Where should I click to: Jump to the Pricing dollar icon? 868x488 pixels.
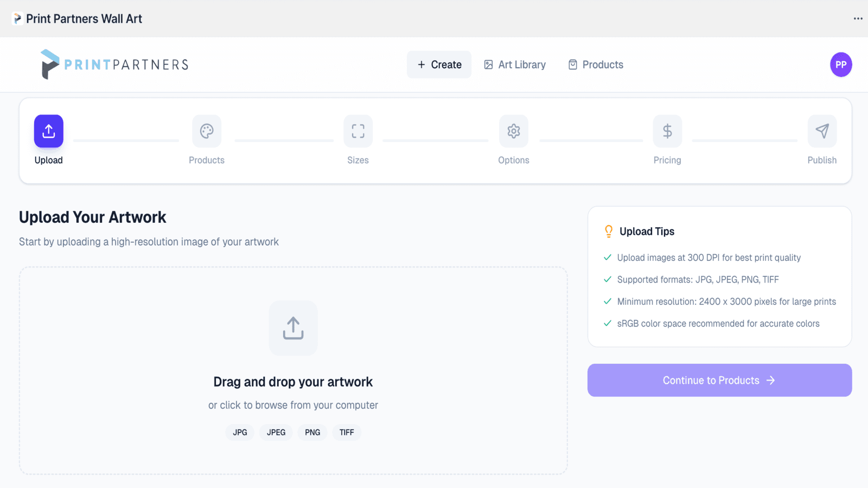(x=667, y=131)
